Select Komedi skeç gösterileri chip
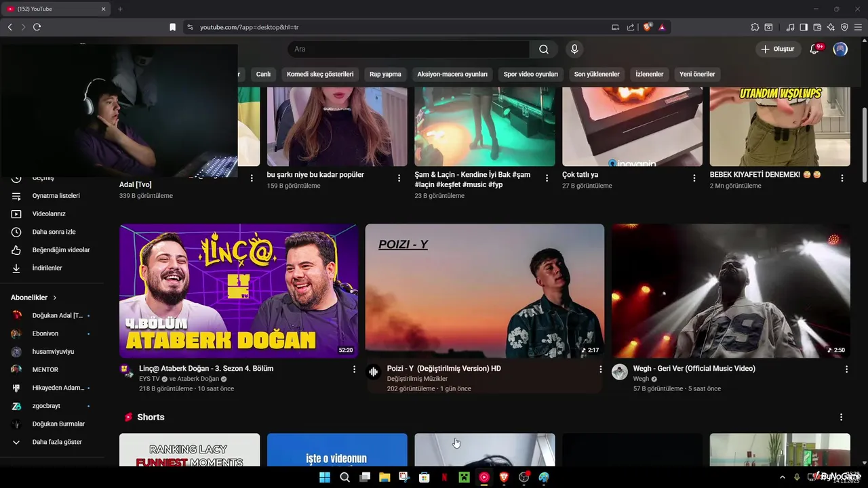This screenshot has height=488, width=868. click(x=320, y=75)
